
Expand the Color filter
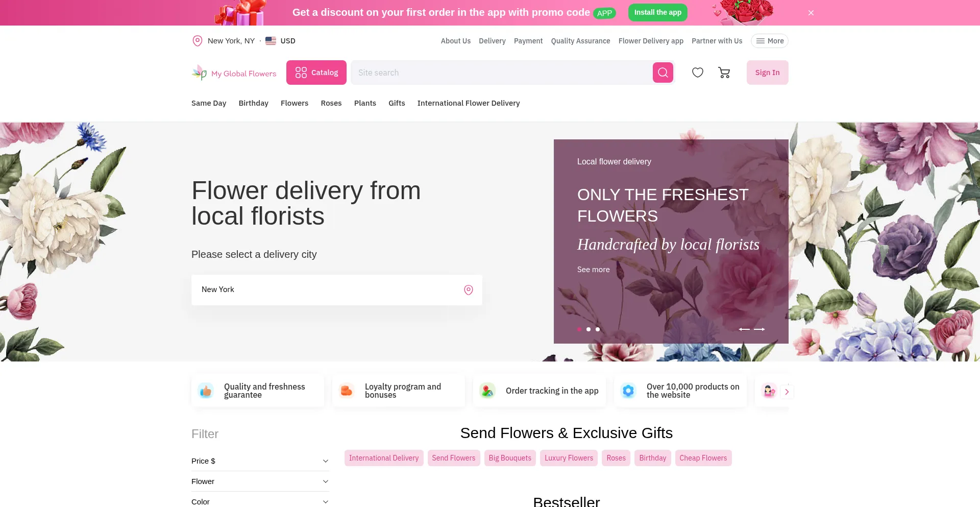click(x=260, y=501)
